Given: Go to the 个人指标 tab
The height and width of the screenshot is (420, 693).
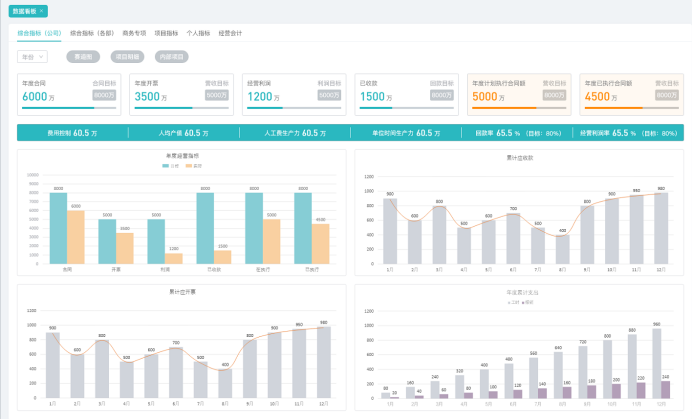Looking at the screenshot, I should click(198, 33).
